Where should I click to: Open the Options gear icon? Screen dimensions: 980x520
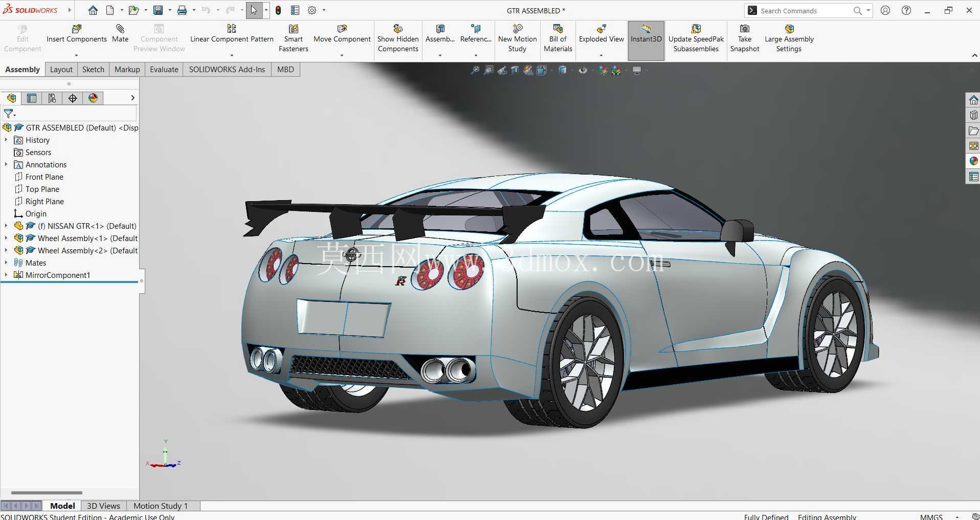[312, 10]
